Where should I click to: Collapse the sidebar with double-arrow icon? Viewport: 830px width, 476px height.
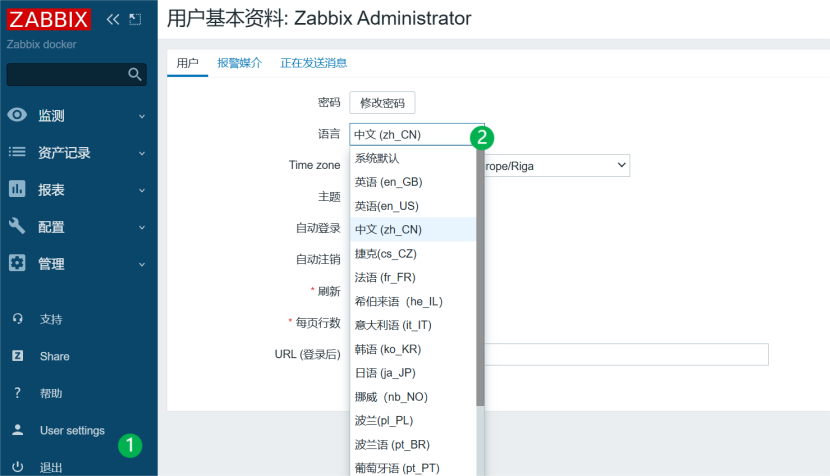tap(113, 20)
